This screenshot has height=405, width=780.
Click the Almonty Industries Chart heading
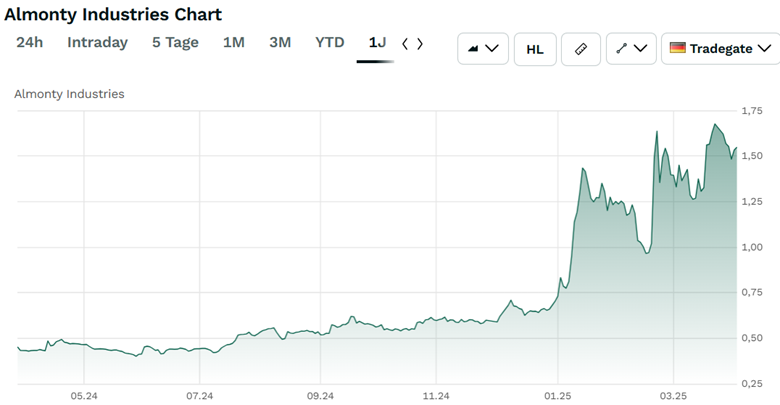click(113, 14)
